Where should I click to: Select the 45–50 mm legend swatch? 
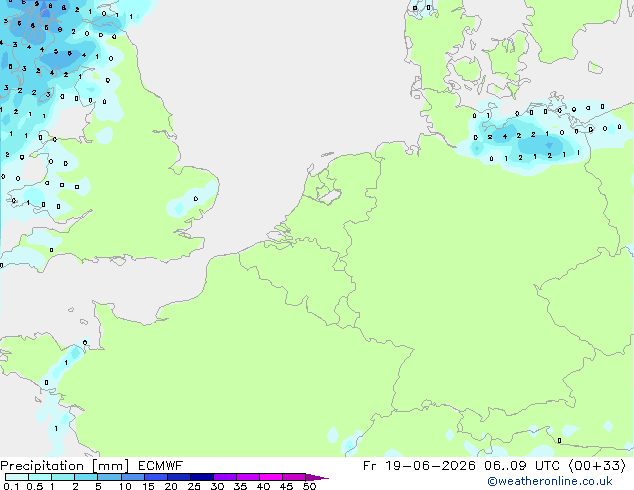click(294, 477)
